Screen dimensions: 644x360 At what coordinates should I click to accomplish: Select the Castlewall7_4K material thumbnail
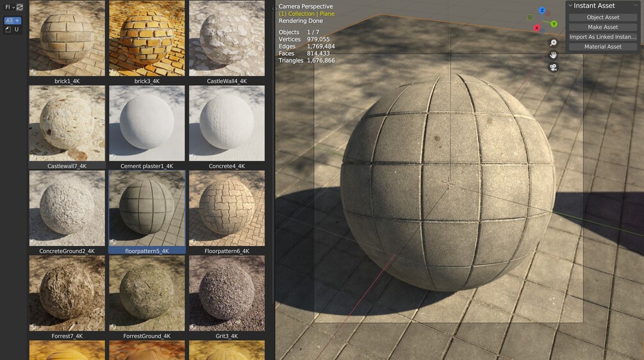coord(67,123)
